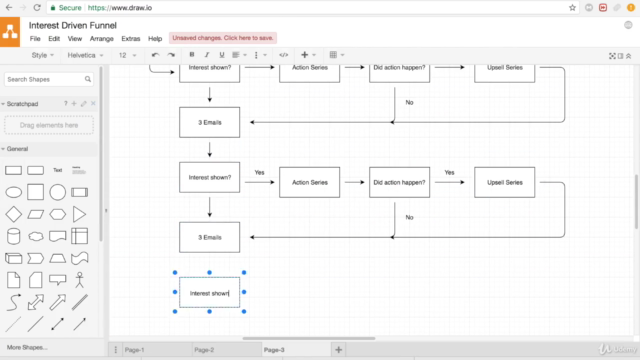Click the browser reload button
This screenshot has height=360, width=640.
[x=37, y=7]
